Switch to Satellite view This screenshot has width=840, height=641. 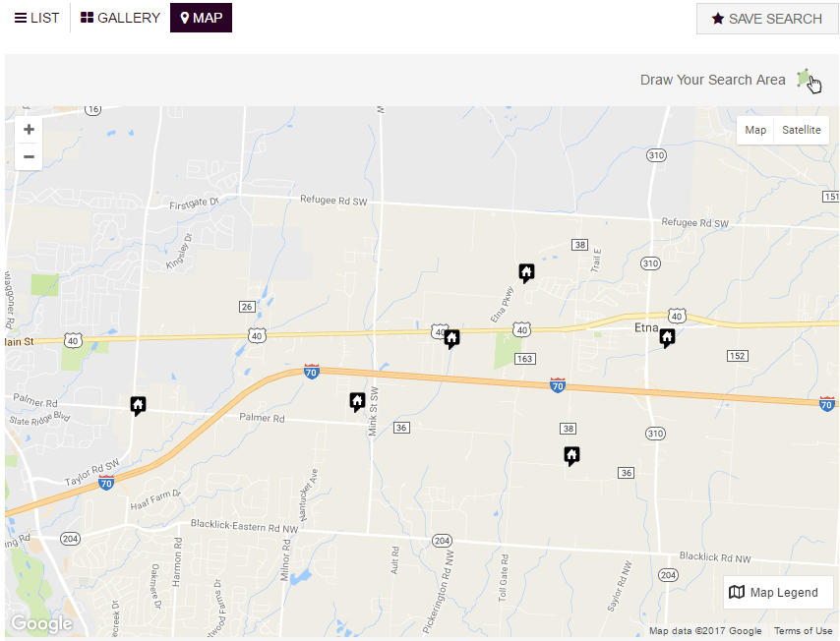(801, 129)
